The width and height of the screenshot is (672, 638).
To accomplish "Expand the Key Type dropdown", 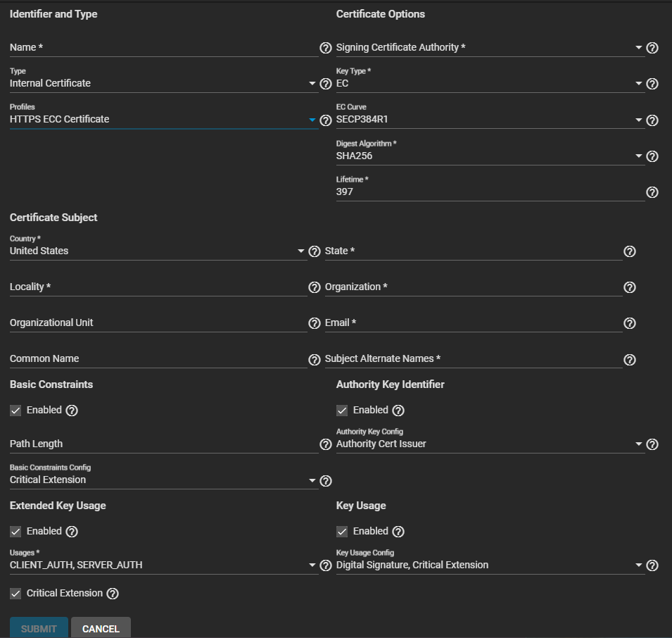I will (x=490, y=84).
